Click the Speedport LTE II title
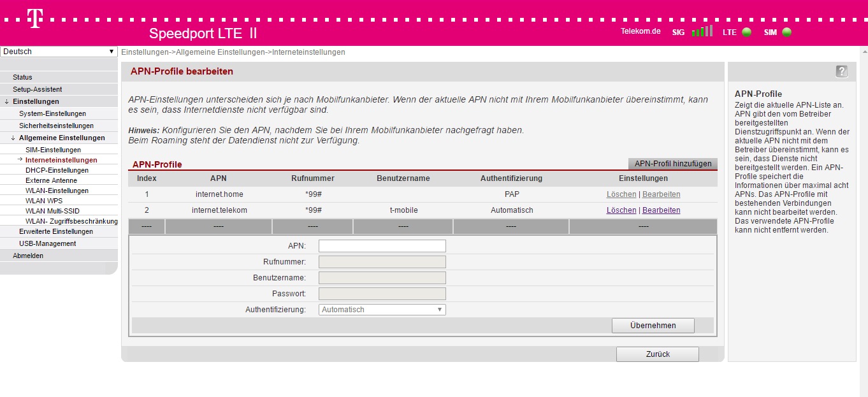The height and width of the screenshot is (397, 868). [203, 34]
